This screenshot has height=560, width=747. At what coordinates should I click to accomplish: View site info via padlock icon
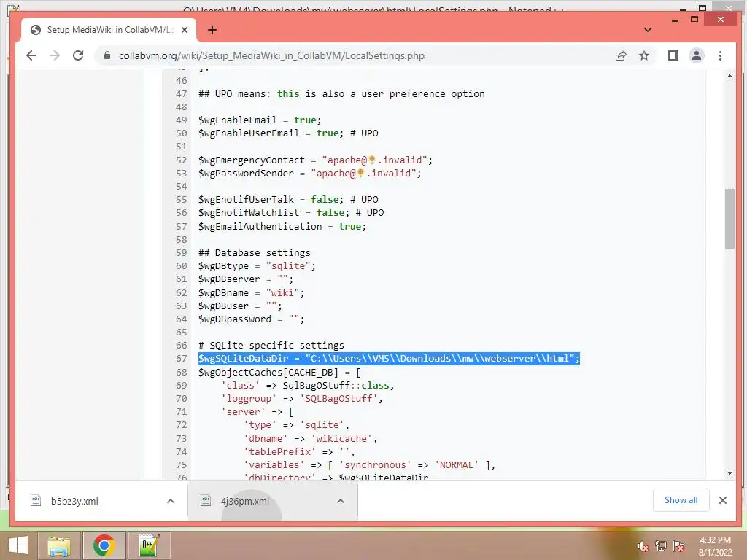tap(107, 55)
